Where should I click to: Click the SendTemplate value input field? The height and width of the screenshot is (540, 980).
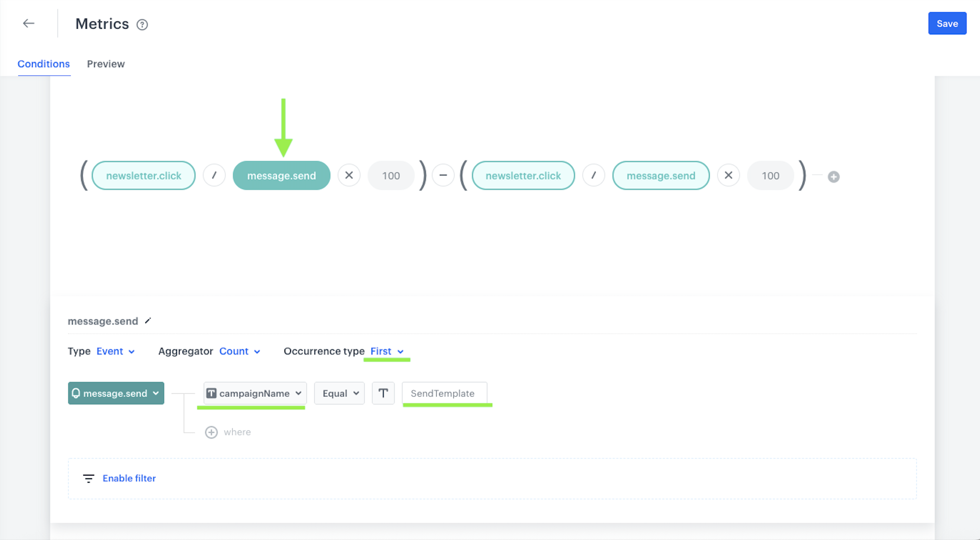(x=445, y=393)
